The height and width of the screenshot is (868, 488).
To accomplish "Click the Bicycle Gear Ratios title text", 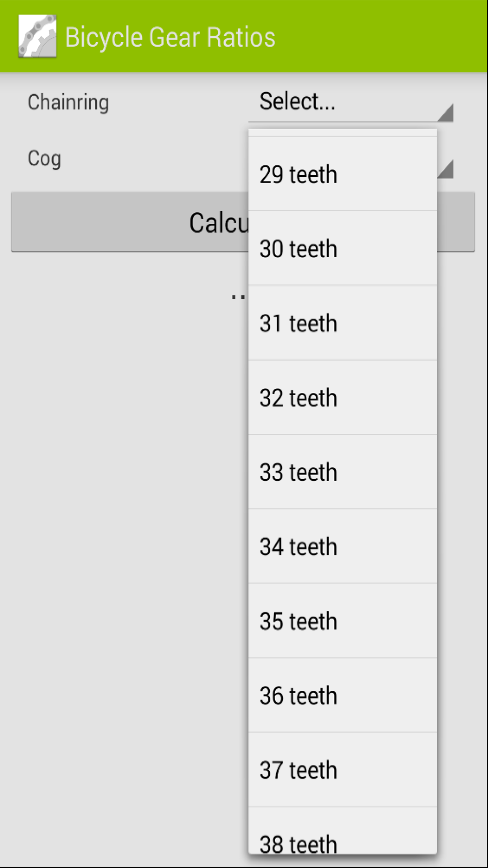I will (170, 37).
